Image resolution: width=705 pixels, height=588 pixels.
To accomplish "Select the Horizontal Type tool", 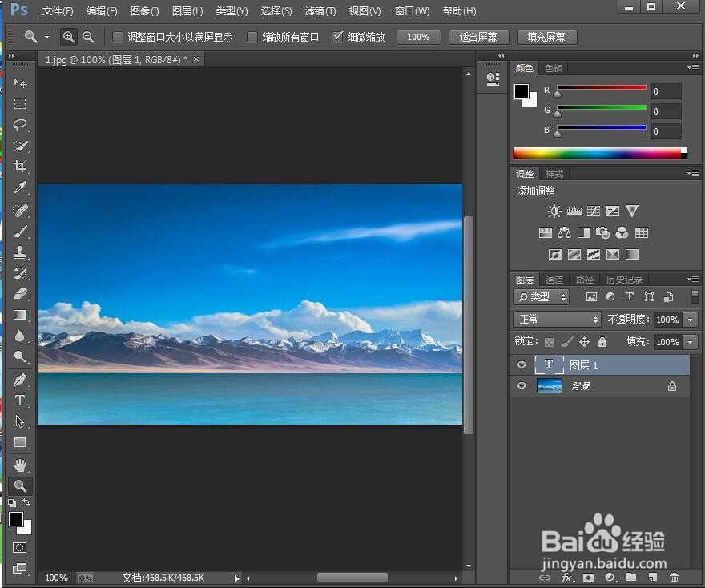I will click(20, 401).
